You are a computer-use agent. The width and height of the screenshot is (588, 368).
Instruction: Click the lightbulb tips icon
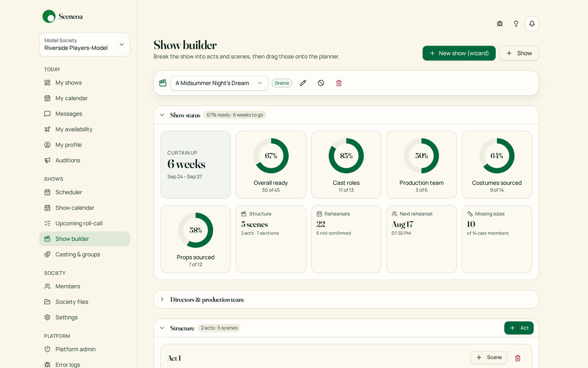[516, 24]
